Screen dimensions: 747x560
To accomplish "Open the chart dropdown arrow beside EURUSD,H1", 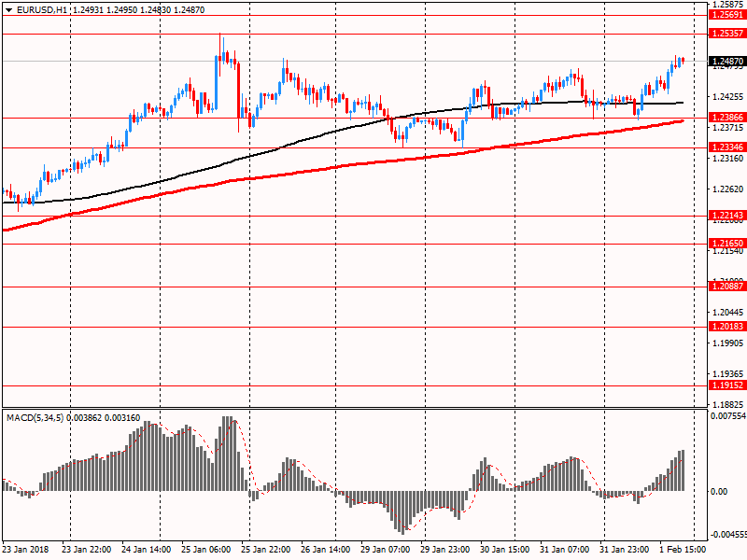I will tap(8, 10).
